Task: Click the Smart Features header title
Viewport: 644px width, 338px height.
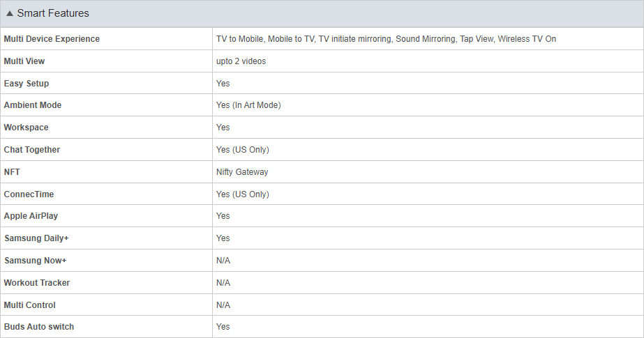Action: pos(53,13)
